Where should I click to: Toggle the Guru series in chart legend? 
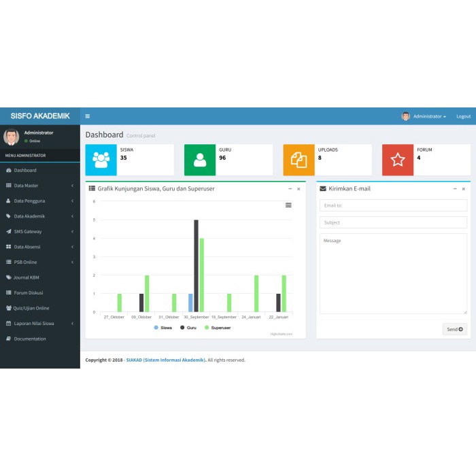click(x=188, y=328)
